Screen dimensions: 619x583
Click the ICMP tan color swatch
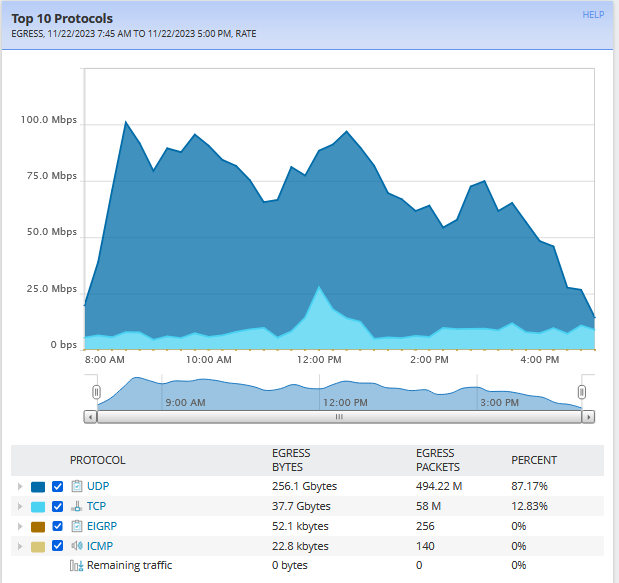38,547
